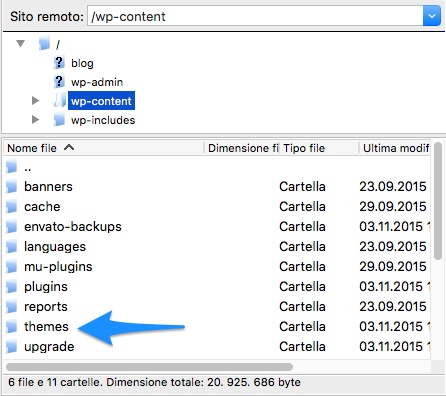Viewport: 446px width, 396px height.
Task: Select the cache file name
Action: 42,207
